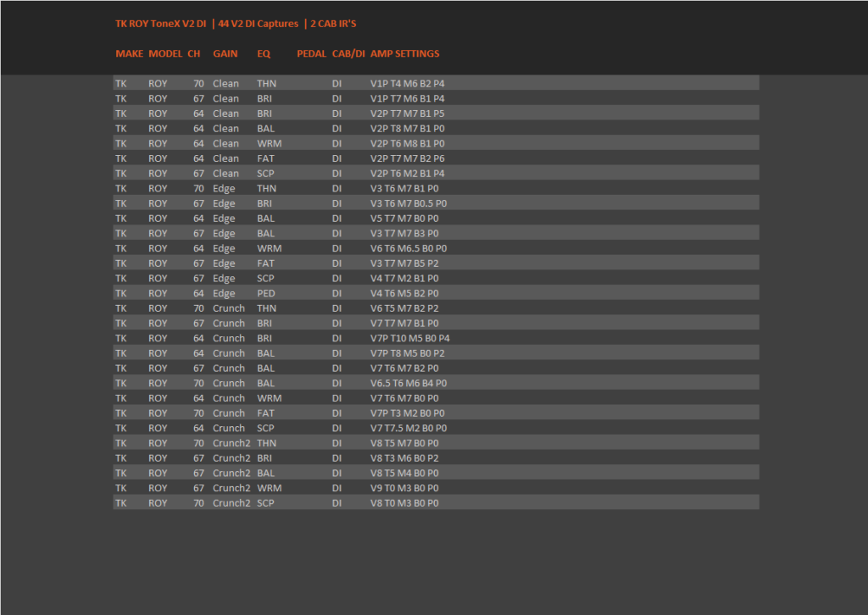This screenshot has height=615, width=868.
Task: Select amp setting 'V6 T5 M7 B2 P2'
Action: [x=404, y=308]
